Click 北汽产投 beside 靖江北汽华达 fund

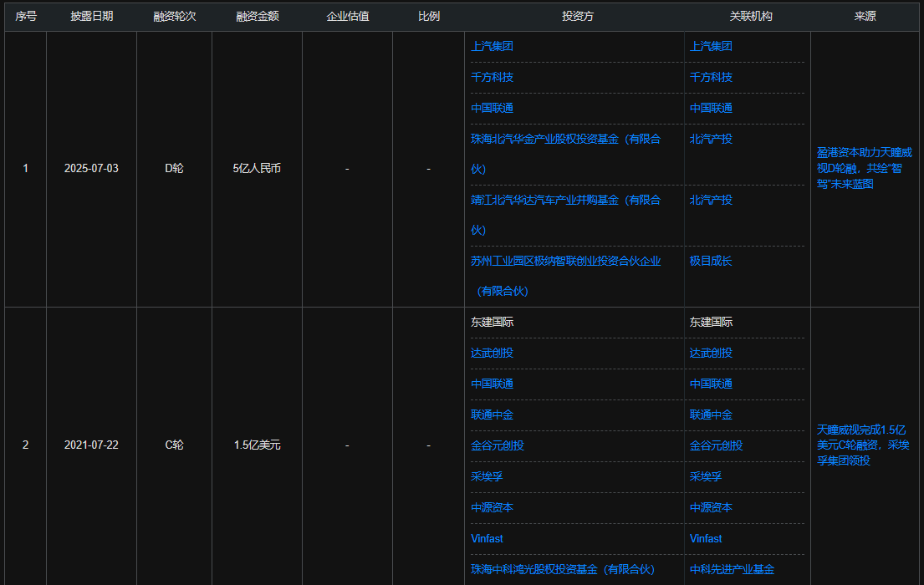pos(711,201)
